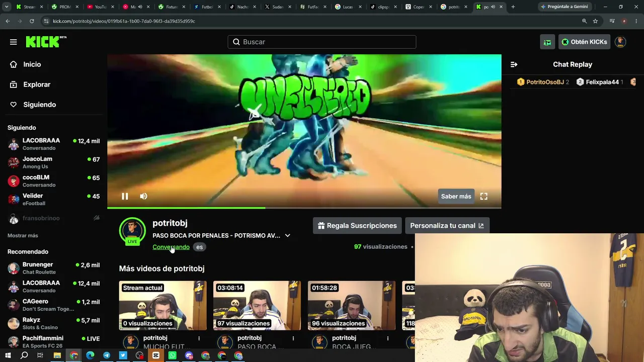Screen dimensions: 644x362
Task: Open the Conversando category link
Action: 171,247
